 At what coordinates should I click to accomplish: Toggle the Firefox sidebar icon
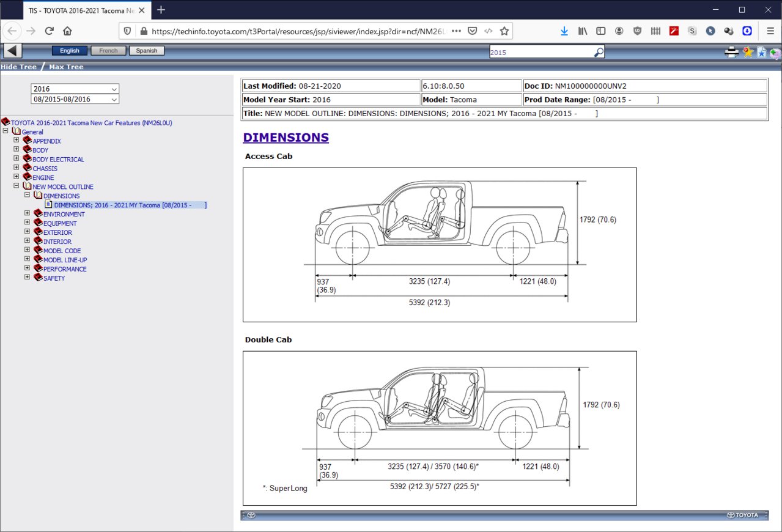(601, 31)
